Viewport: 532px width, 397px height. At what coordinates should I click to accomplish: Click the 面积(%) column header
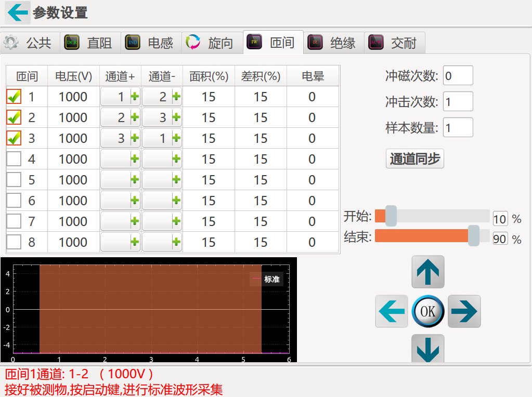[209, 76]
